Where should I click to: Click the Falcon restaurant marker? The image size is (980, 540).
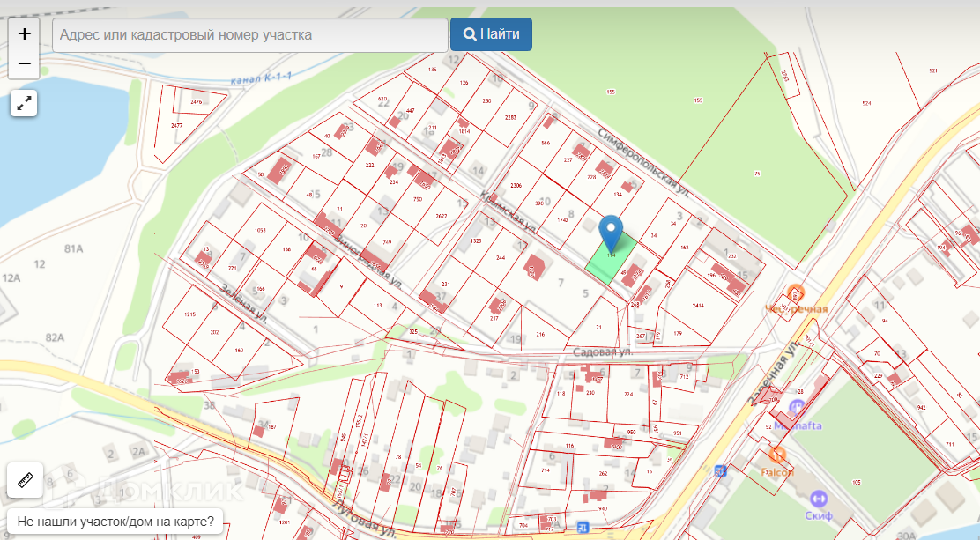tap(776, 455)
